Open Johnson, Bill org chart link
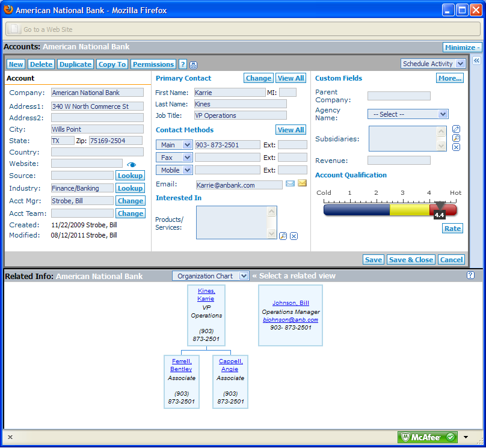Image resolution: width=486 pixels, height=448 pixels. (291, 303)
